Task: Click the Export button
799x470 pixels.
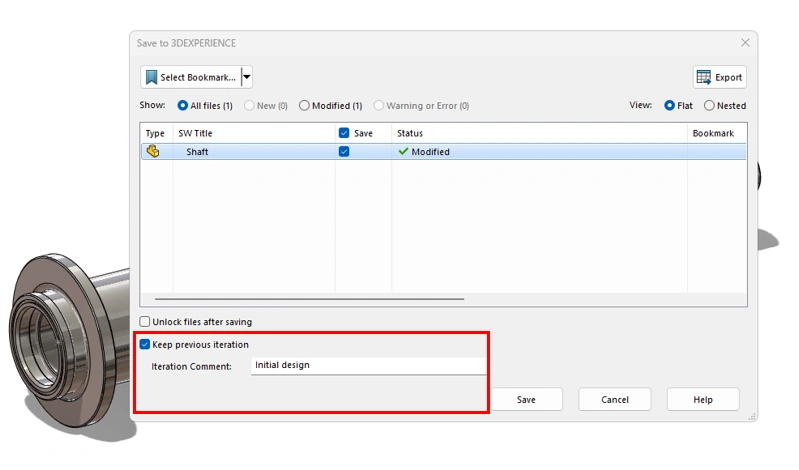Action: point(720,77)
